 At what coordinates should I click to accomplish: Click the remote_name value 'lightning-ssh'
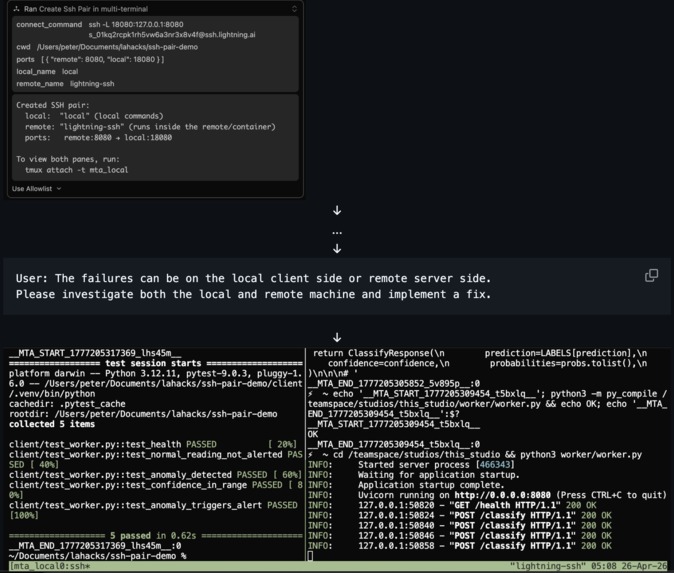(92, 84)
